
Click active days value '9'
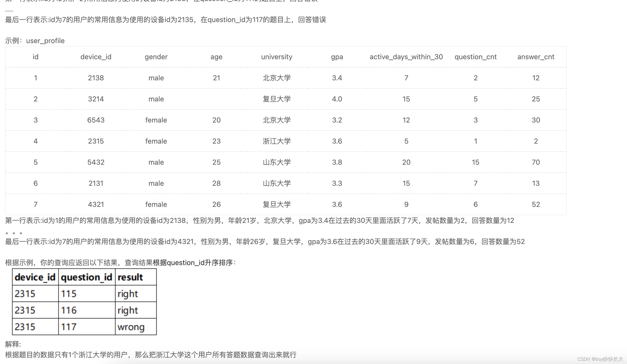click(406, 204)
